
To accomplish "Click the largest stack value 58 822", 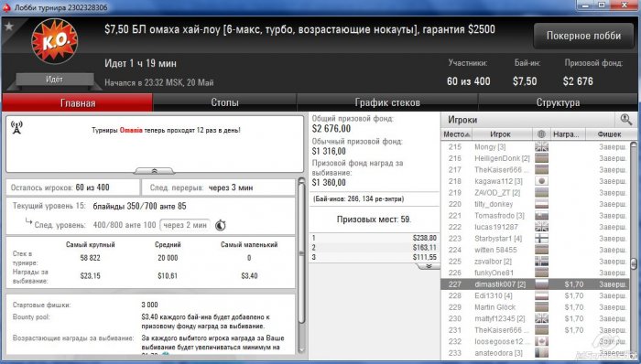I will click(x=90, y=258).
